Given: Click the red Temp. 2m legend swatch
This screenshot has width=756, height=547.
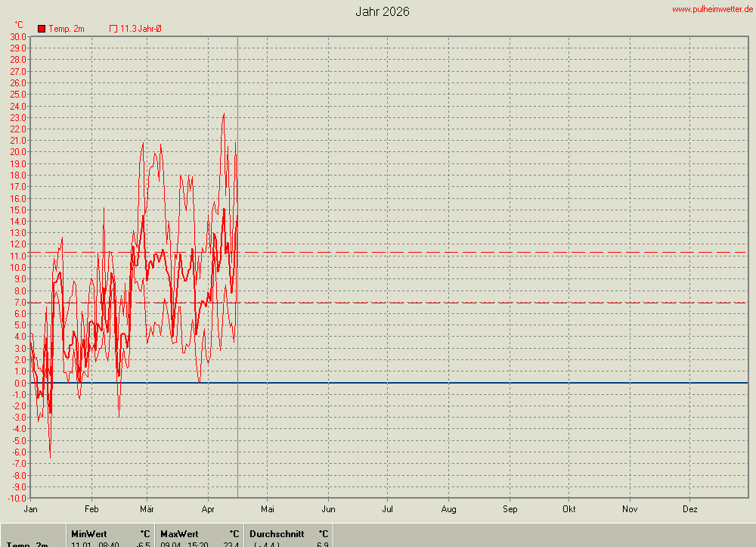Looking at the screenshot, I should point(42,29).
